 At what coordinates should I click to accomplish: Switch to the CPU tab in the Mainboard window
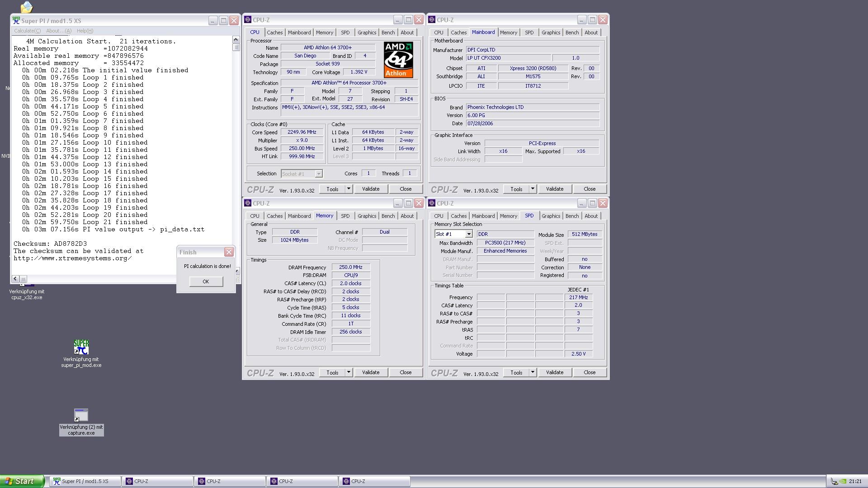pyautogui.click(x=439, y=33)
